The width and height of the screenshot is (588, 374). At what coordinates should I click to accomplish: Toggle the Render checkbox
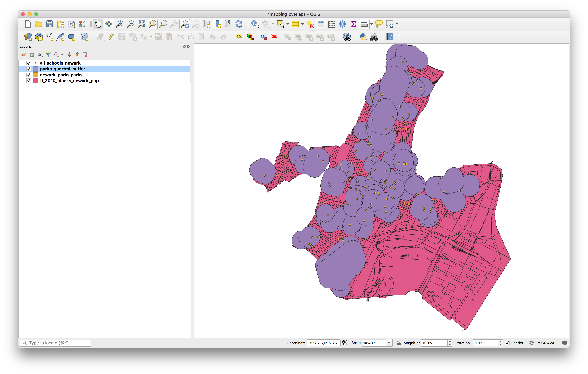coord(507,343)
